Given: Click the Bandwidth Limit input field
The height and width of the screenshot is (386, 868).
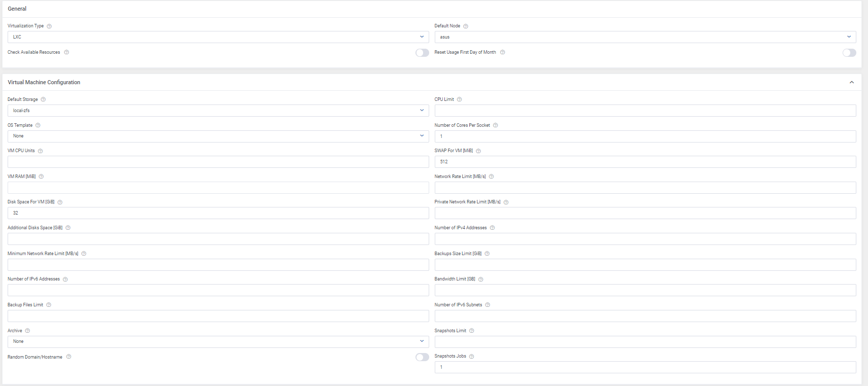Looking at the screenshot, I should point(645,290).
